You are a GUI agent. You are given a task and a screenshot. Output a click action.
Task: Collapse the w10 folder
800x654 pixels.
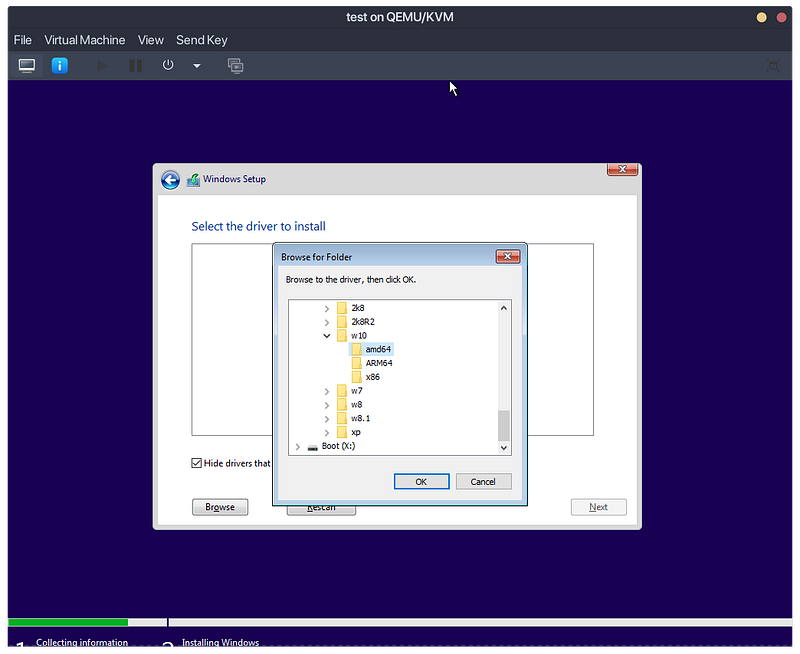pyautogui.click(x=327, y=336)
